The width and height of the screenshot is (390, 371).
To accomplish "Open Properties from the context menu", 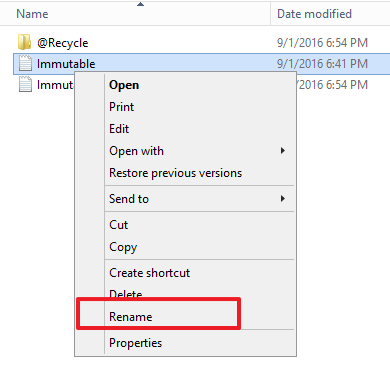I will pyautogui.click(x=135, y=343).
